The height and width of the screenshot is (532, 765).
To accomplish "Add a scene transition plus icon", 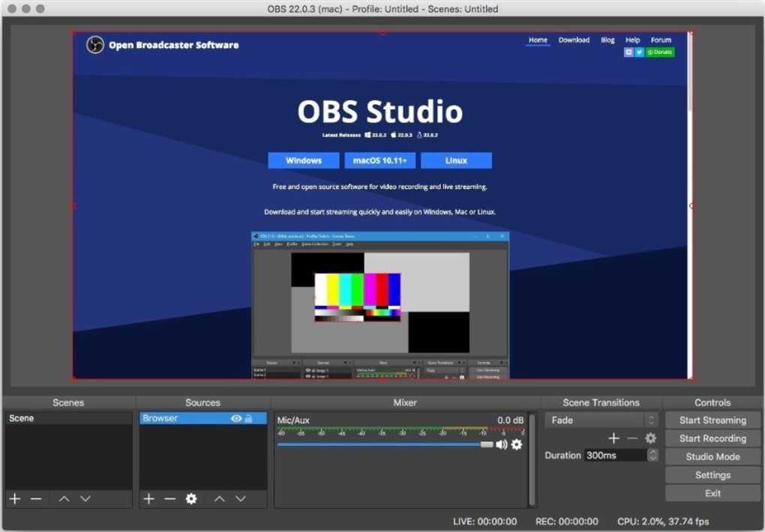I will pos(613,438).
